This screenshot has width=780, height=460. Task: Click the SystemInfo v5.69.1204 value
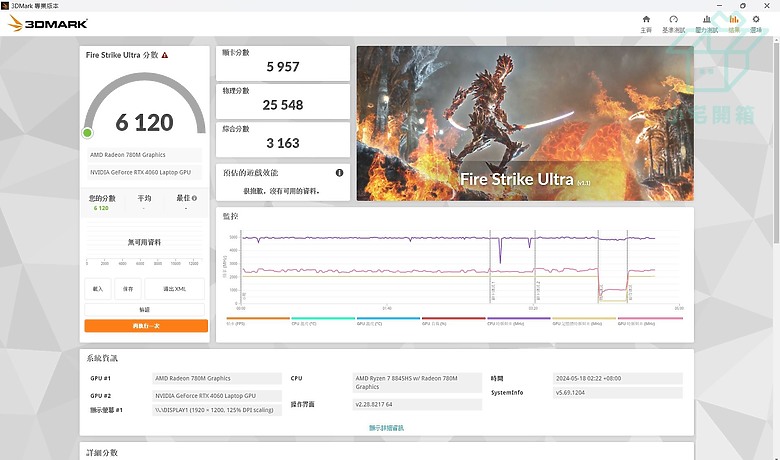tap(617, 393)
